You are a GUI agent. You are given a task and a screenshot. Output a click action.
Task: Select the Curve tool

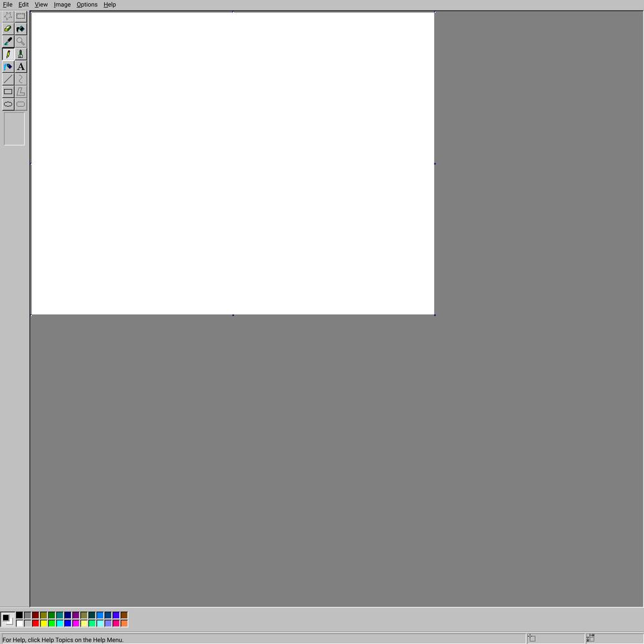(x=21, y=79)
